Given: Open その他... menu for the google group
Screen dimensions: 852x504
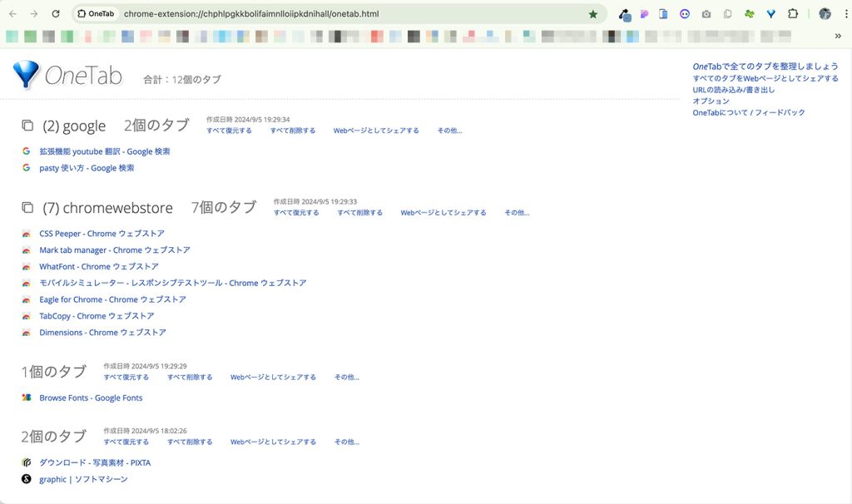Looking at the screenshot, I should tap(450, 131).
